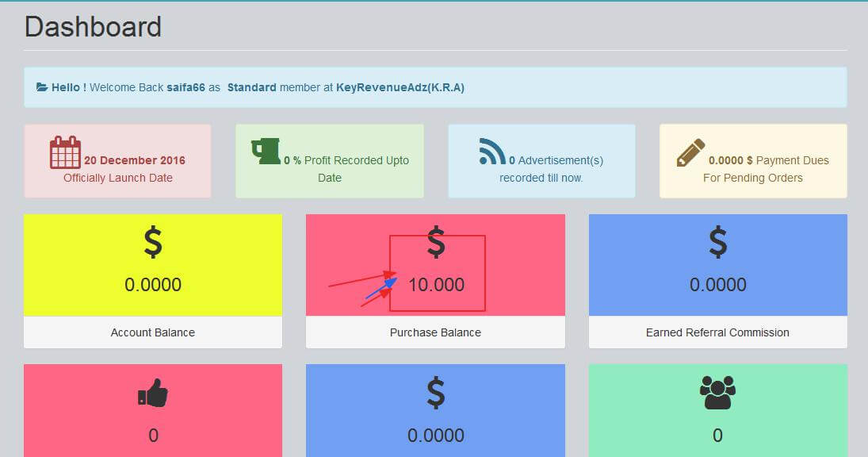
Task: Click the thumbs-up icon in pink card
Action: coord(153,394)
